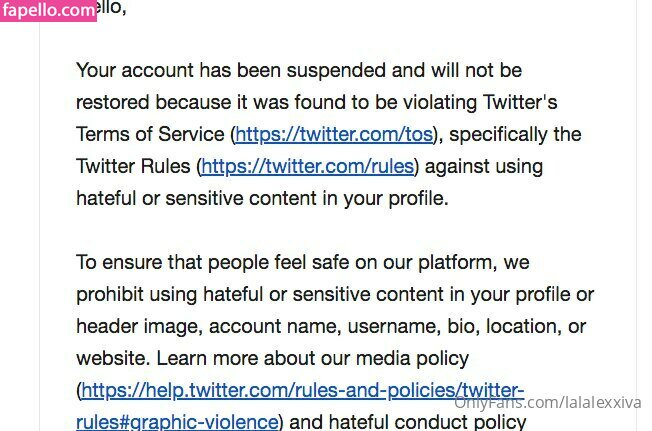Follow the help.twitter.com rules-and-policies link
Screen dimensions: 652x431
[302, 391]
